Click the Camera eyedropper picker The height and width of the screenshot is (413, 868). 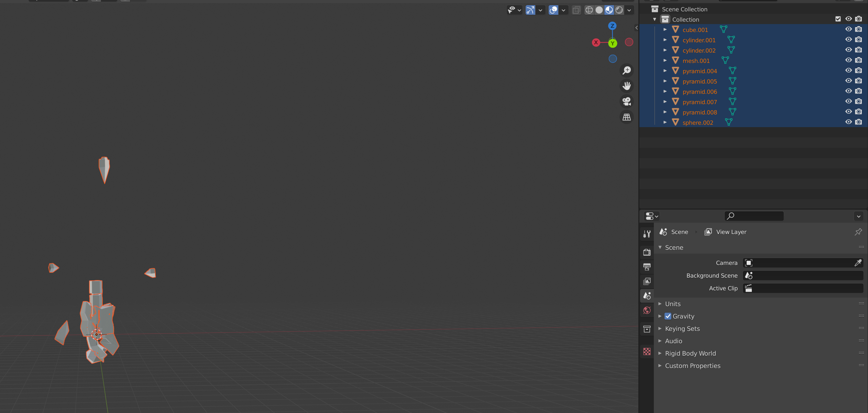pos(858,263)
